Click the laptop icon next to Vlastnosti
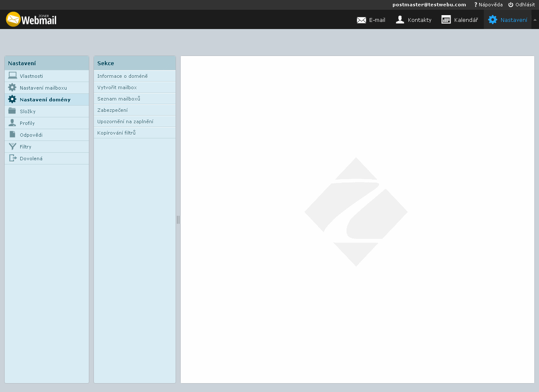Image resolution: width=539 pixels, height=392 pixels. (12, 76)
